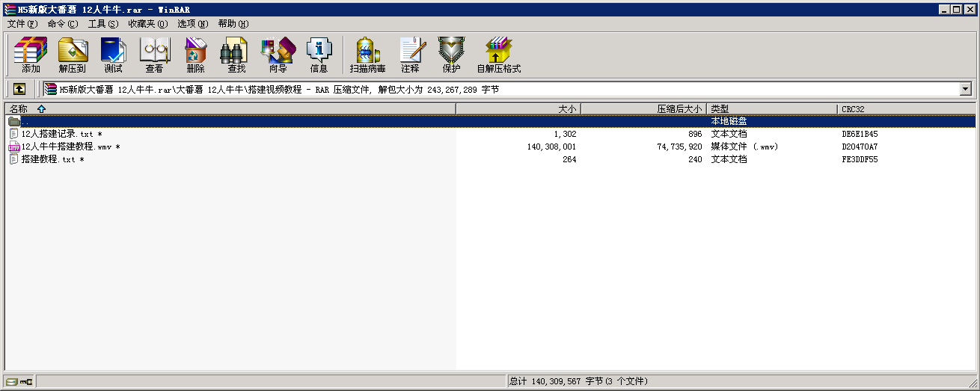
Task: Select the 12人搭建记录.txt file
Action: pos(57,134)
